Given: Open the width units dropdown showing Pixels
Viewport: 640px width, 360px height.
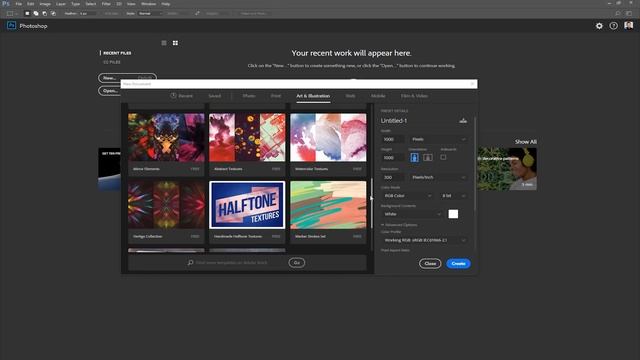Looking at the screenshot, I should (x=438, y=139).
